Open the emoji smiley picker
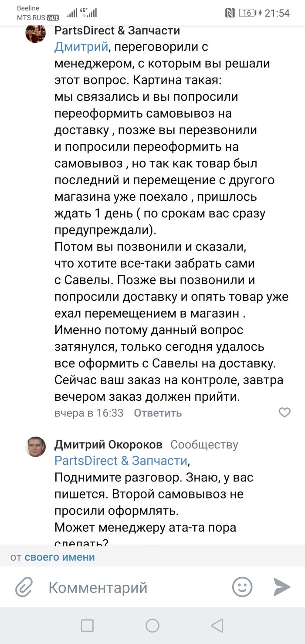 tap(242, 587)
